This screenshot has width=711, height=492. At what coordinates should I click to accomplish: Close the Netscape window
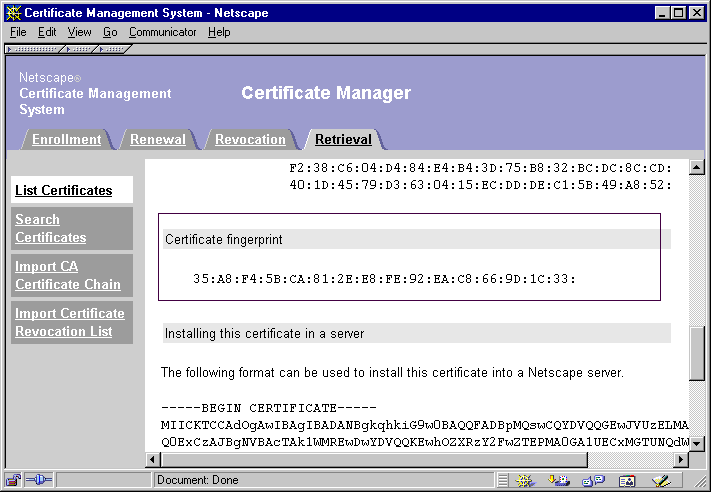697,13
